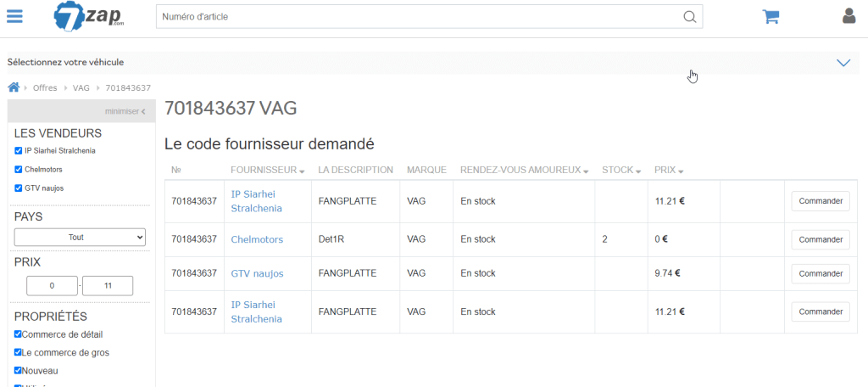
Task: Expand the vehicle selection chevron
Action: (x=843, y=63)
